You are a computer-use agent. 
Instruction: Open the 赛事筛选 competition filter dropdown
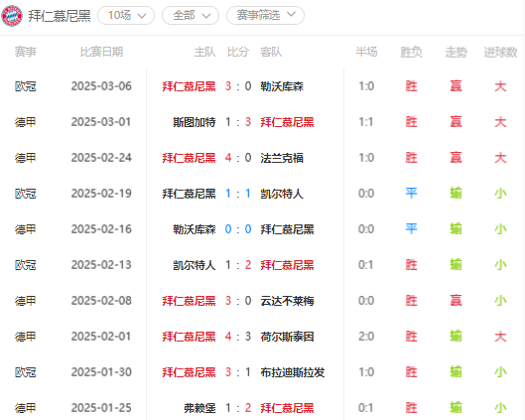(265, 16)
